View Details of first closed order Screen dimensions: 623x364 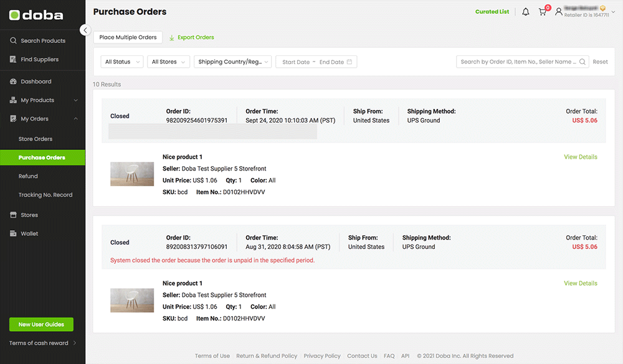[580, 157]
